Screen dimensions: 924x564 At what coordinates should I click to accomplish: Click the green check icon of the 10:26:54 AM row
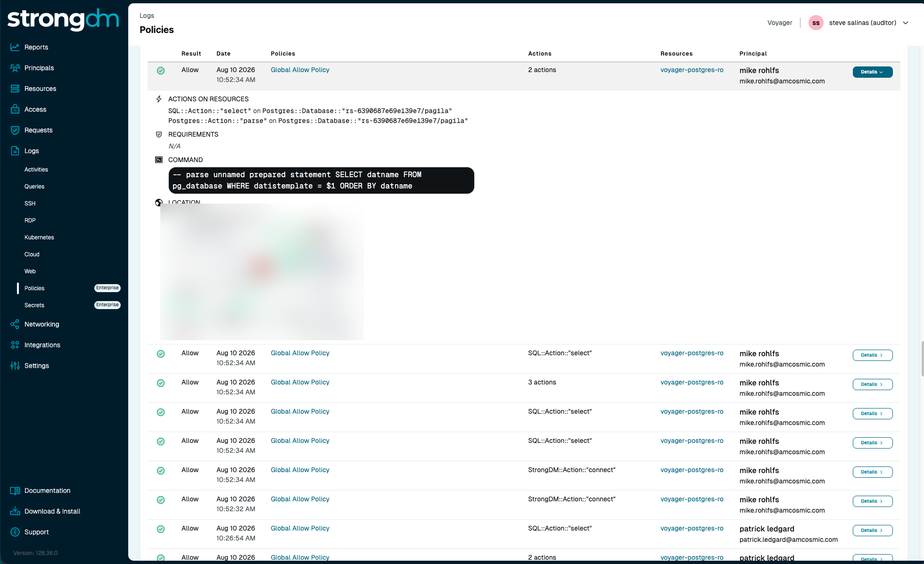(x=161, y=529)
